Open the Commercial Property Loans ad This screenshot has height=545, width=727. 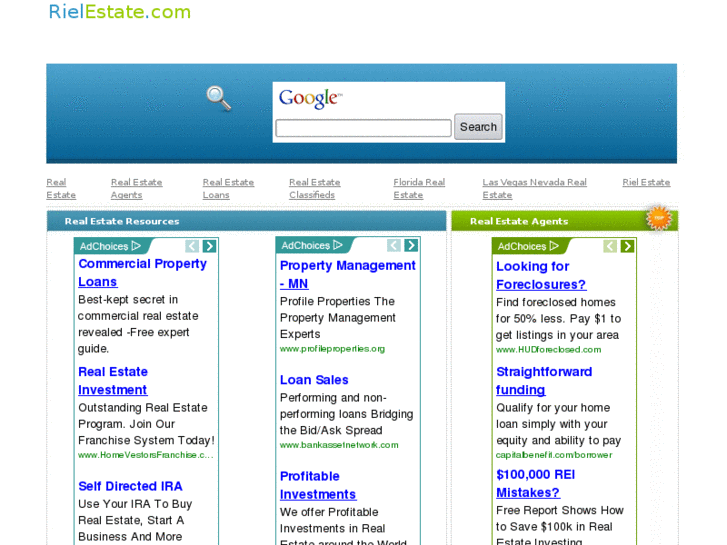click(142, 272)
